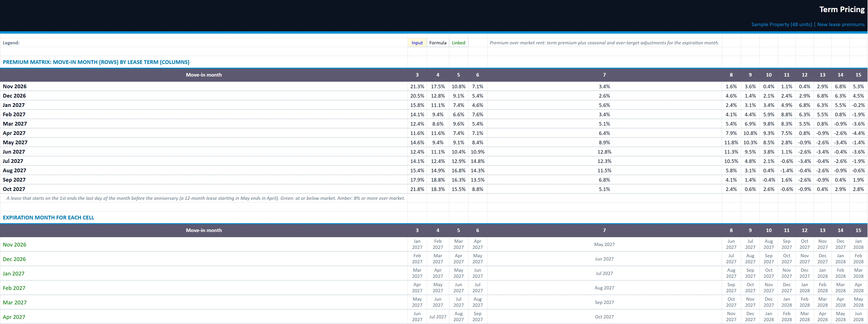Select the expiration table term 15 column header
Screen dimensions: 868x324
pyautogui.click(x=858, y=230)
